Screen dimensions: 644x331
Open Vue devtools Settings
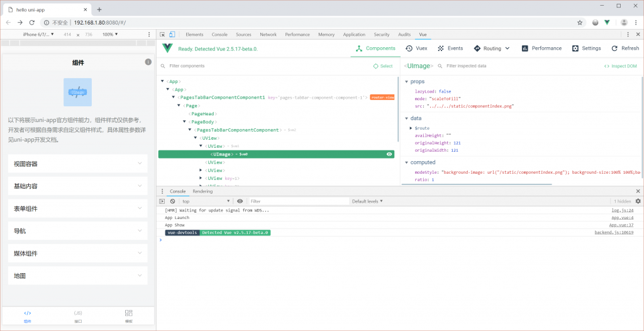(587, 48)
